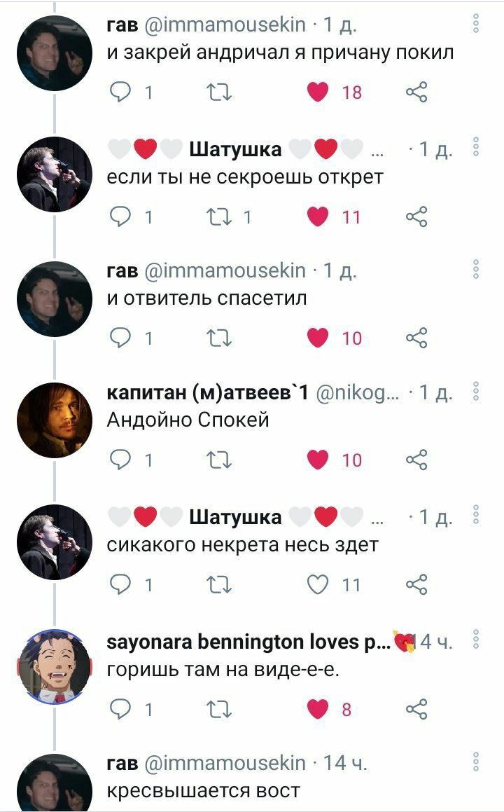This screenshot has width=504, height=812.
Task: Open the three-dot menu for "кресвышается вост" tweet
Action: [475, 762]
